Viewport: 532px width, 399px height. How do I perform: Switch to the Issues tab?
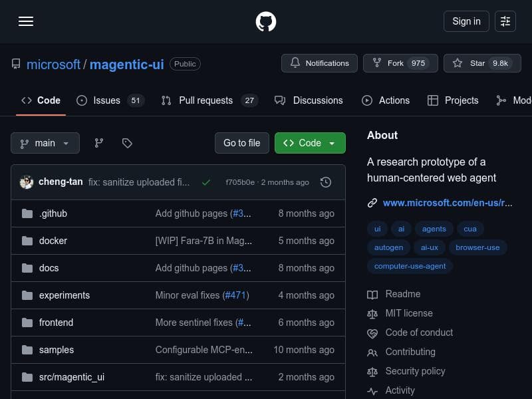(110, 100)
